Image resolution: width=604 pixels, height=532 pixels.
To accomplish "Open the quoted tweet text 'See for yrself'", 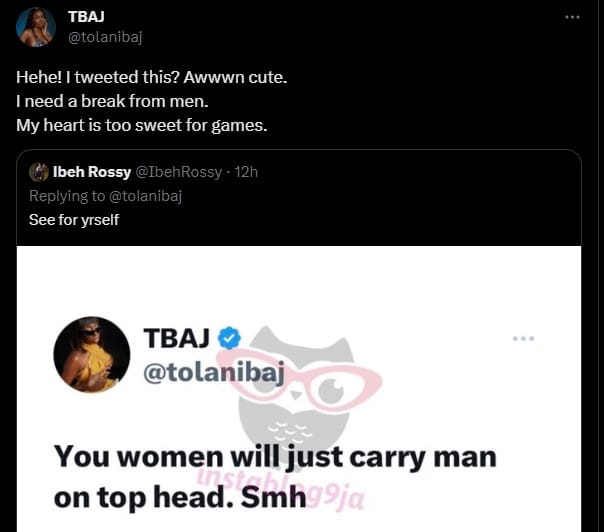I will click(74, 220).
